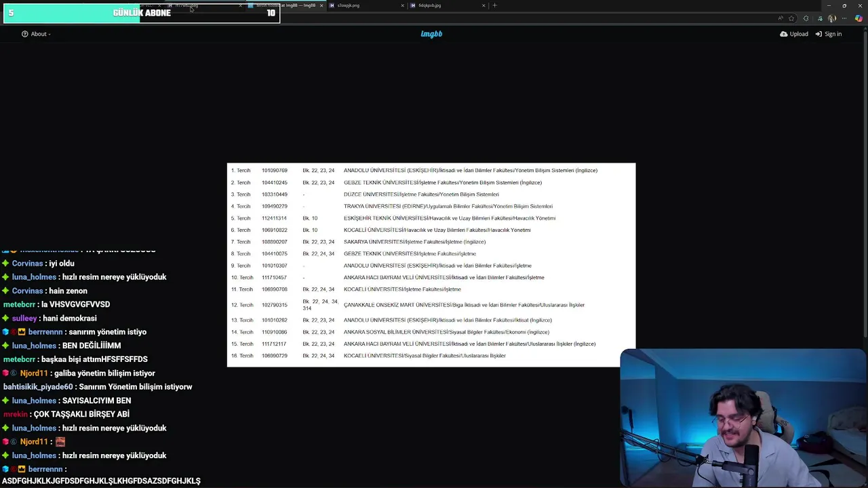Switch to the ImgBB hosted image tab

(285, 5)
